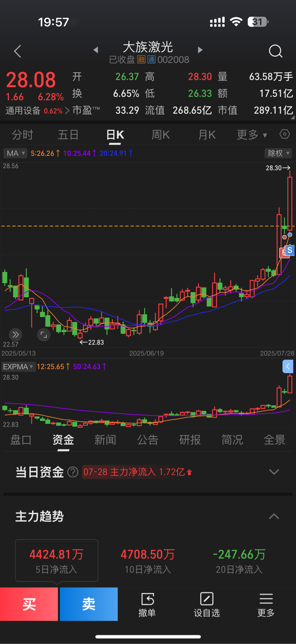Tap the 19:57 clock in status bar
The width and height of the screenshot is (296, 644).
54,22
